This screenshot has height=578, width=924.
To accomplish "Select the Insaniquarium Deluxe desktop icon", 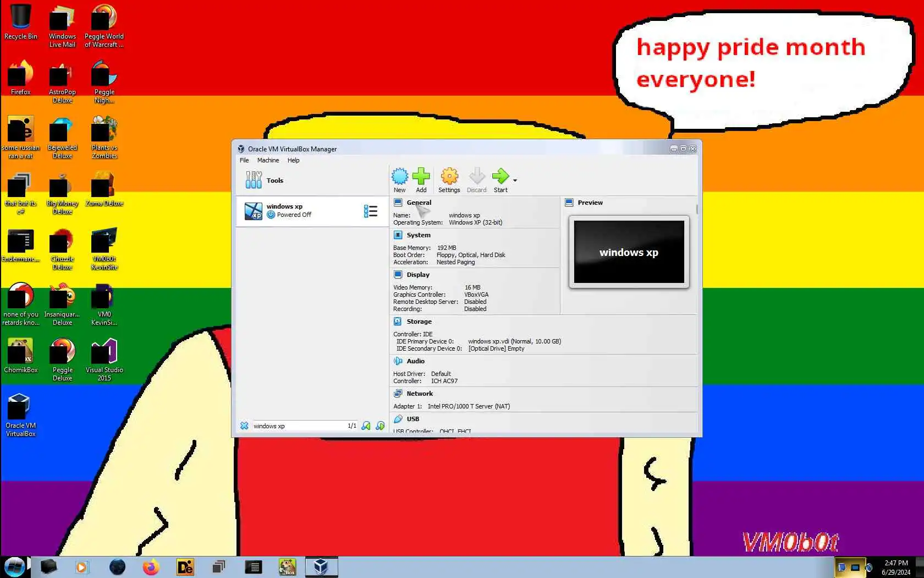I will pos(62,304).
